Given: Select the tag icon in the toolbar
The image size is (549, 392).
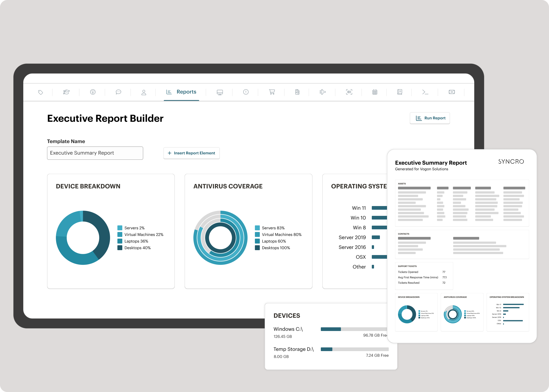Looking at the screenshot, I should point(41,92).
